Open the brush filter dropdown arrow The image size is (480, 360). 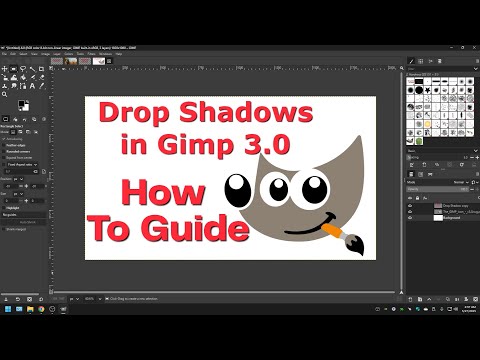pyautogui.click(x=476, y=69)
